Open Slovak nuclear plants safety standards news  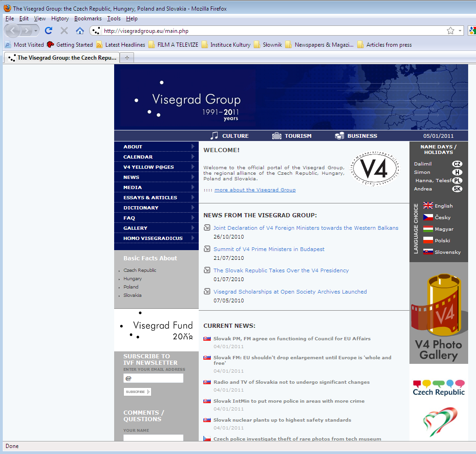pos(282,420)
